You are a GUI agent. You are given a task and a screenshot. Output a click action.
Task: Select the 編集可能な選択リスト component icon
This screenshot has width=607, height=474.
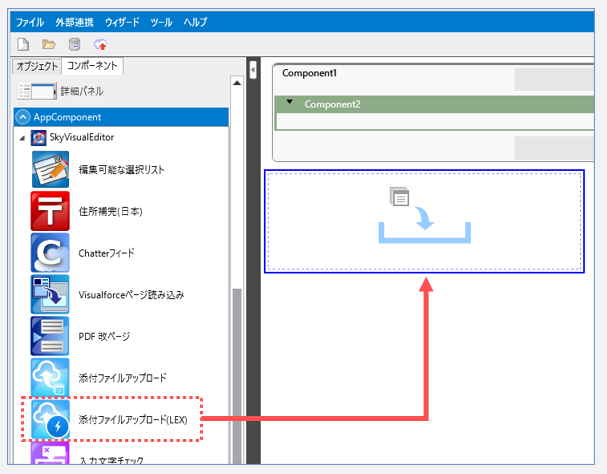tap(50, 169)
